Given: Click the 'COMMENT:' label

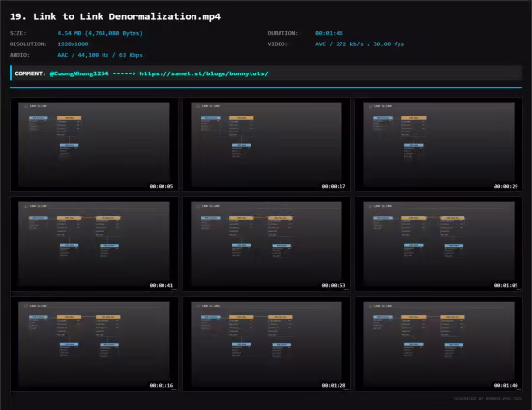Looking at the screenshot, I should [x=30, y=73].
